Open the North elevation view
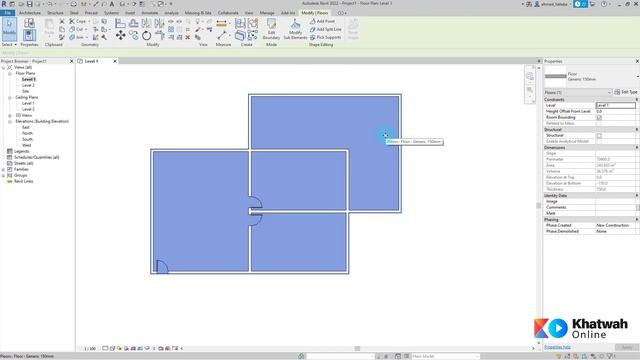Screen dimensions: 640x360 [27, 133]
